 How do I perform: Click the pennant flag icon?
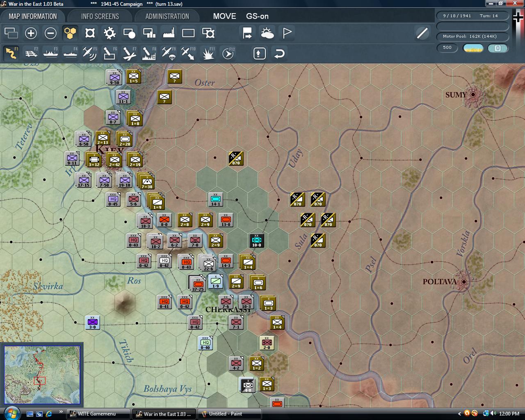287,33
